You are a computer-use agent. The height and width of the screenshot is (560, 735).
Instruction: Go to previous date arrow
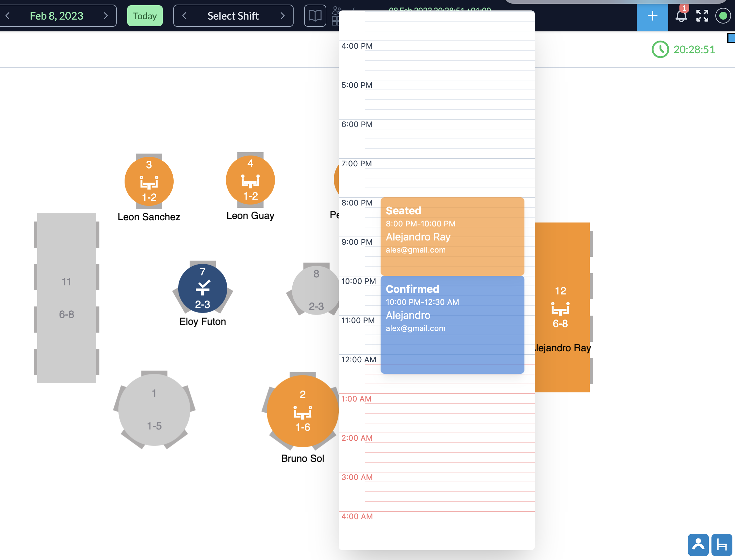8,16
